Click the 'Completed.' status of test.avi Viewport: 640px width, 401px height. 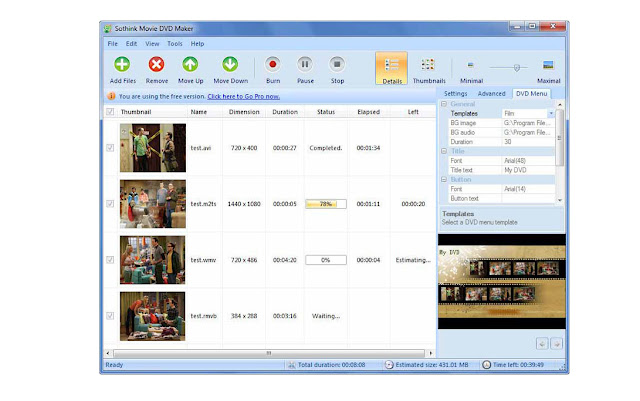[x=326, y=148]
